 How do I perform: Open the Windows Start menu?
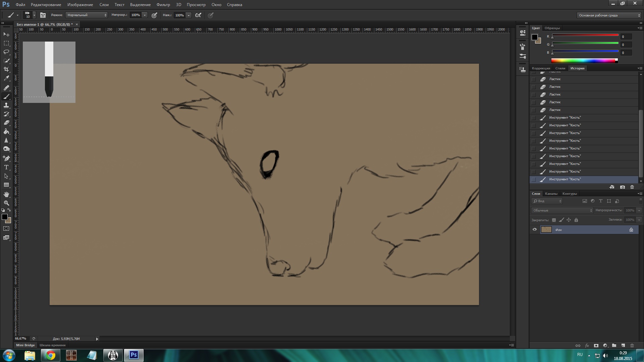pos(9,355)
